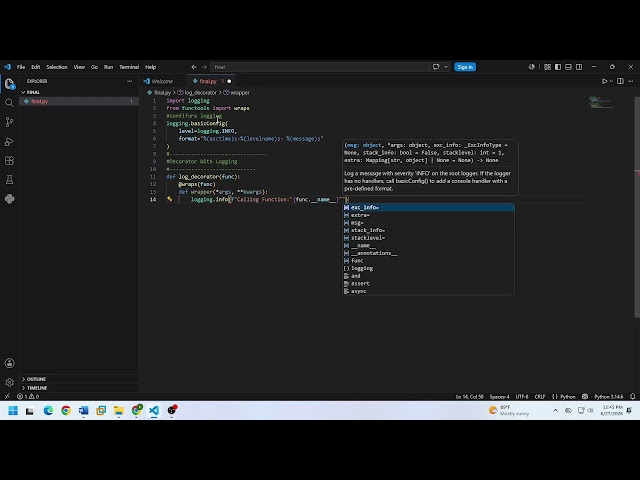Choose the assert keyword suggestion

tap(428, 283)
